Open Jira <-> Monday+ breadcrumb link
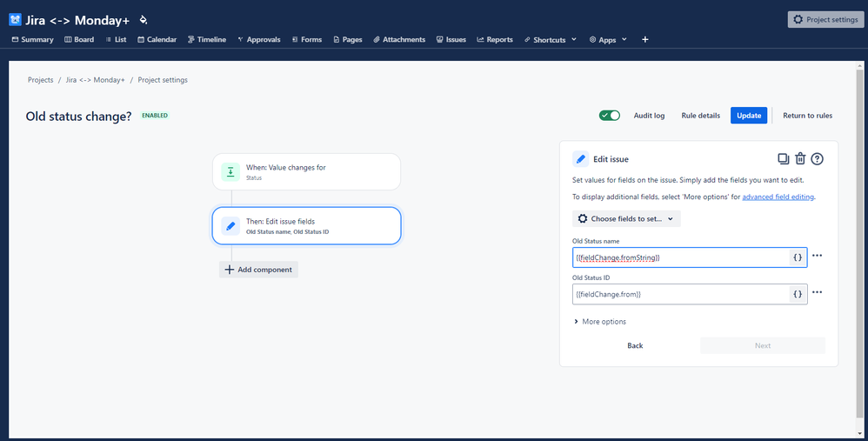Viewport: 868px width, 441px height. point(95,80)
